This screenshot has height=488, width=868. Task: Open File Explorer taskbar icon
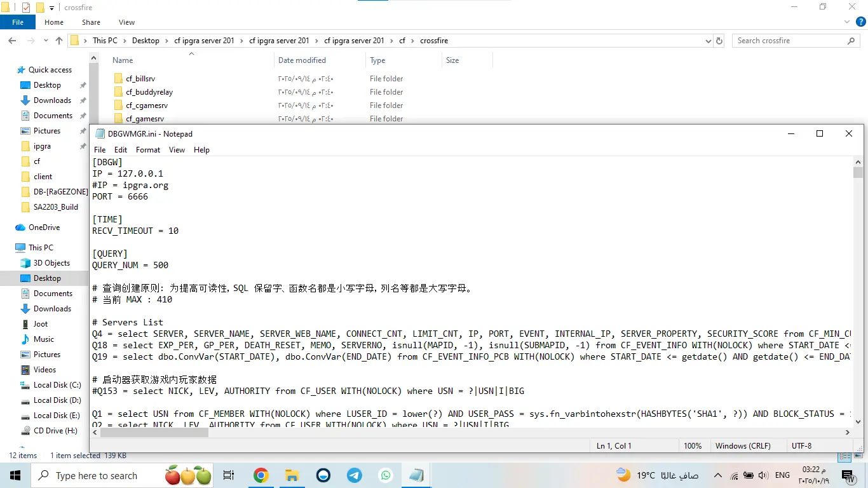click(292, 475)
